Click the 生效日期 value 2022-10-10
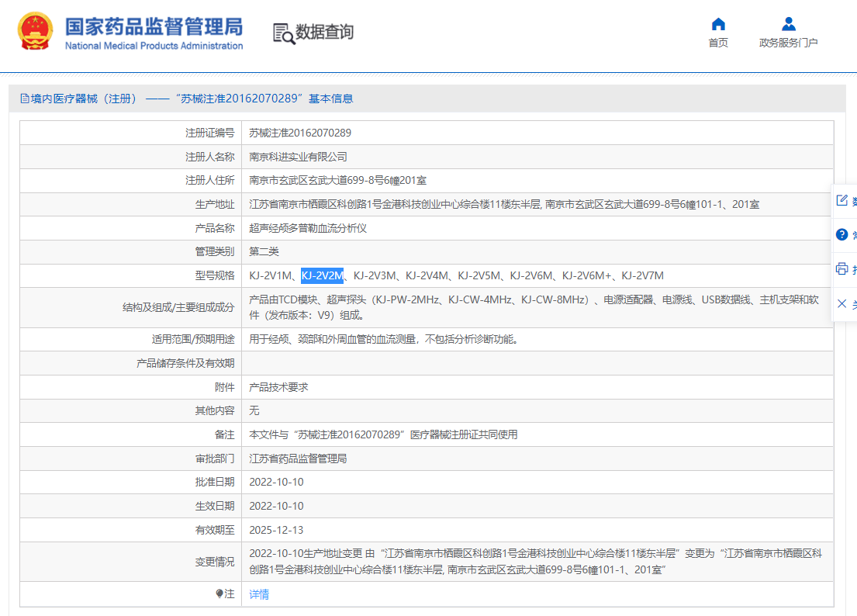Image resolution: width=857 pixels, height=616 pixels. point(276,506)
